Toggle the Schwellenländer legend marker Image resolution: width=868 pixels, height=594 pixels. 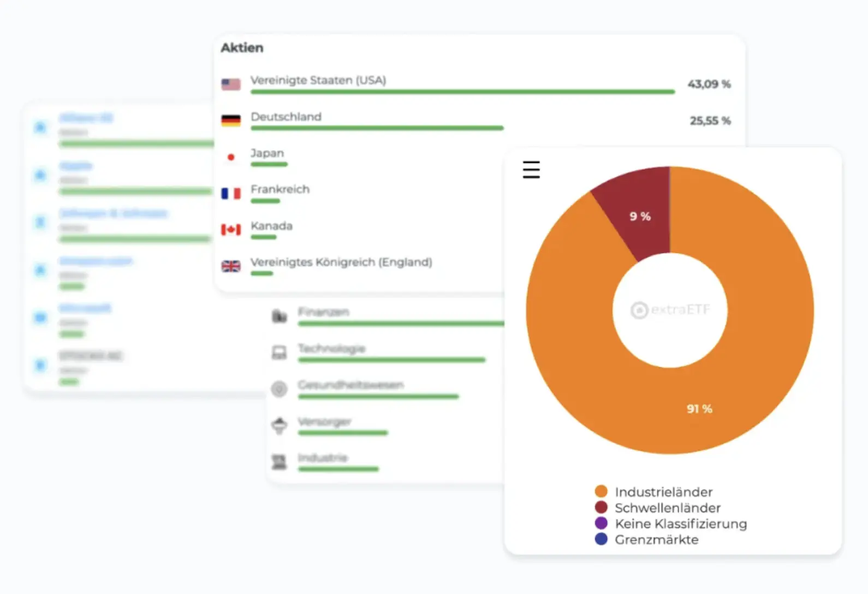[601, 507]
